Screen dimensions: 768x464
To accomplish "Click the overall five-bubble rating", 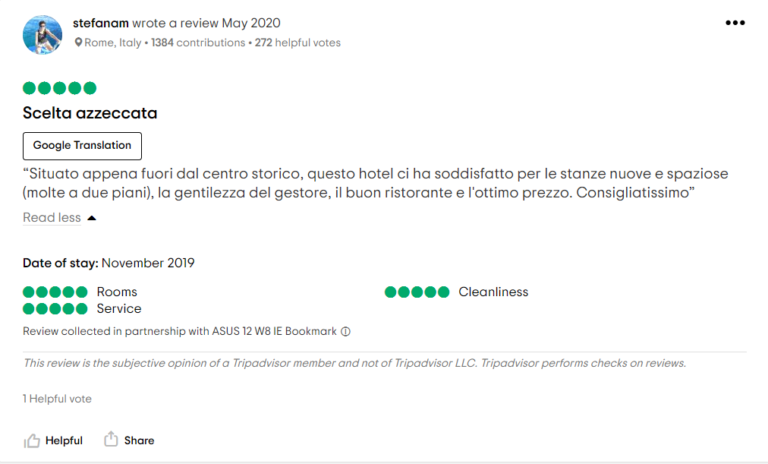I will point(60,88).
